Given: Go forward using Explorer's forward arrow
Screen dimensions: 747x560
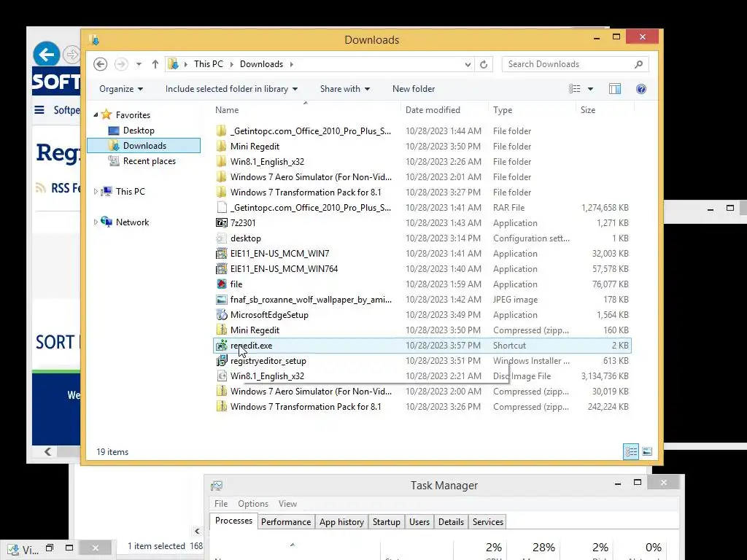Looking at the screenshot, I should (121, 64).
